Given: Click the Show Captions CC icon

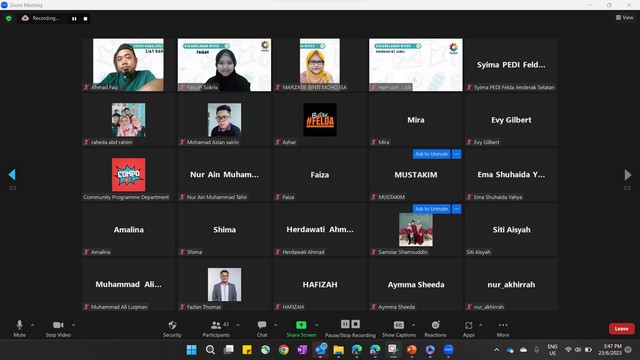Looking at the screenshot, I should [399, 325].
